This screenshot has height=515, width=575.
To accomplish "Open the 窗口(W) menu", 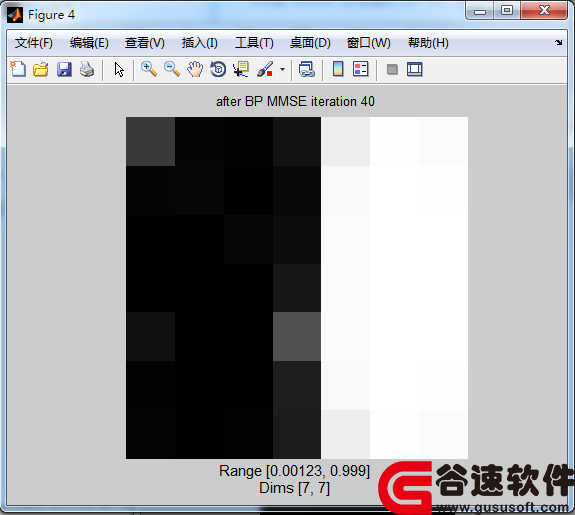I will (369, 43).
